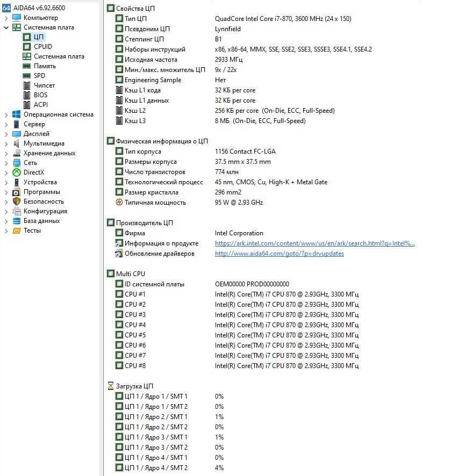
Task: Click the Дисплей monitor icon
Action: pyautogui.click(x=17, y=134)
